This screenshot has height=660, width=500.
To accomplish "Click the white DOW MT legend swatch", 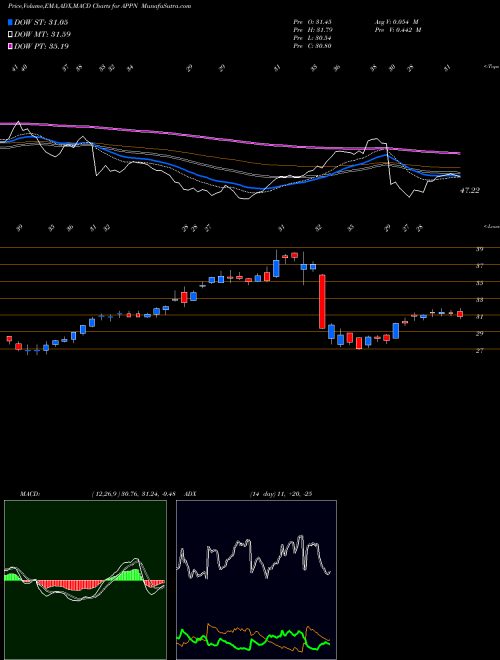I will coord(10,34).
